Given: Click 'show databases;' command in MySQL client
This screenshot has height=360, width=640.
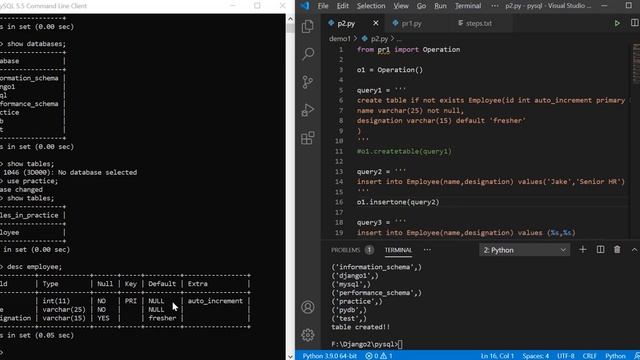Looking at the screenshot, I should 36,44.
